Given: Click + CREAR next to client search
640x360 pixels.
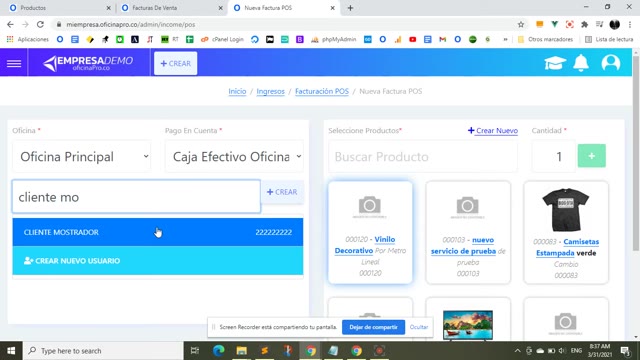Looking at the screenshot, I should [282, 192].
